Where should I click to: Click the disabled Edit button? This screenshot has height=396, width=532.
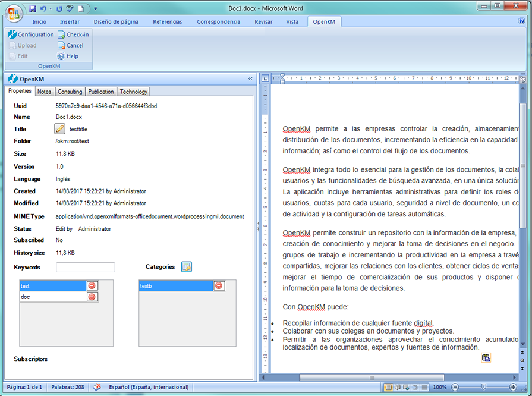18,56
